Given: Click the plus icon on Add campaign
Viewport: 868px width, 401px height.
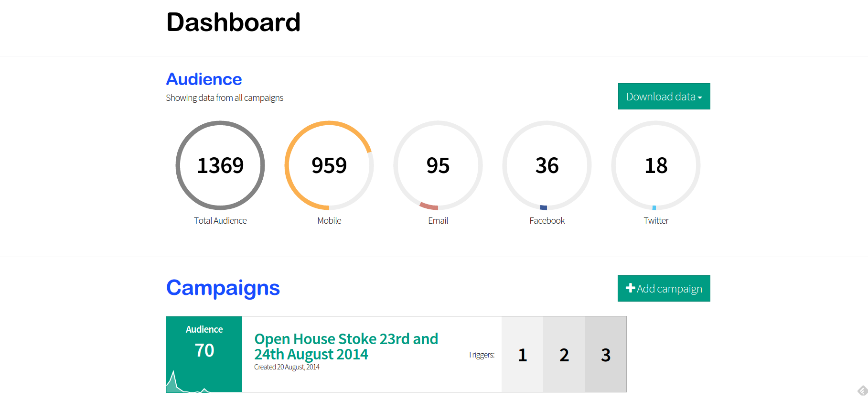Looking at the screenshot, I should tap(631, 288).
